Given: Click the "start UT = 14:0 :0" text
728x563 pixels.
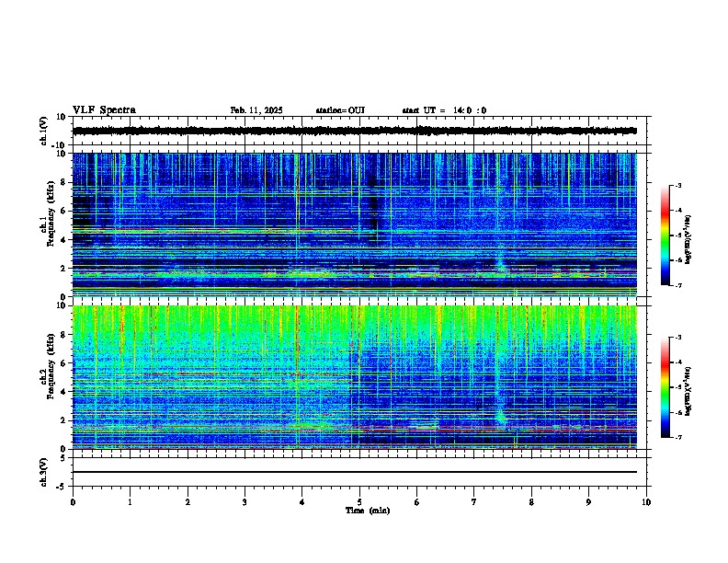Looking at the screenshot, I should click(444, 110).
